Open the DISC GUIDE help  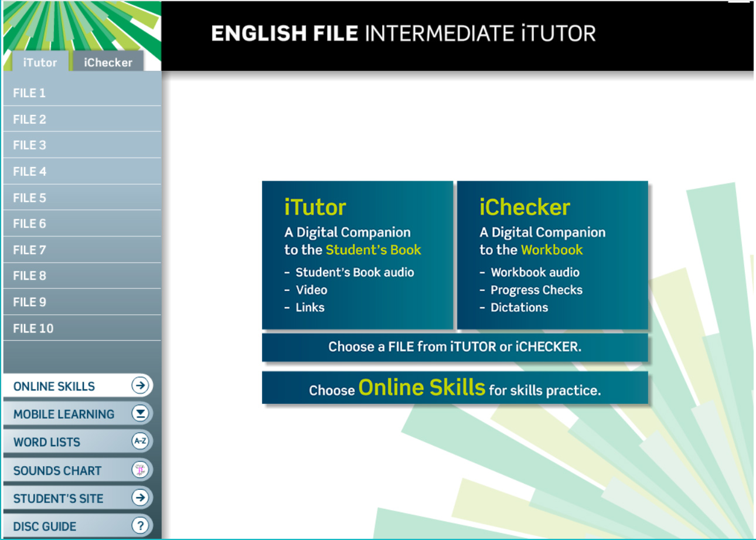pos(78,526)
